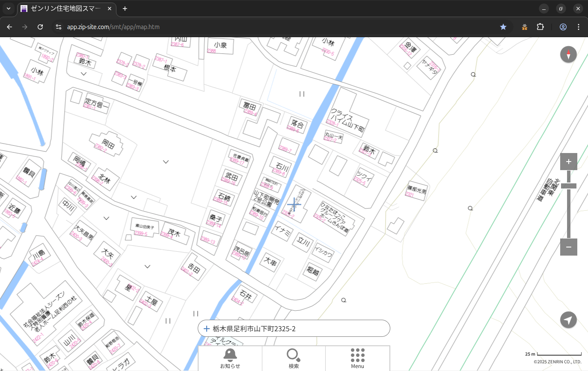Open the Menu grid button
This screenshot has height=371, width=588.
(x=357, y=358)
